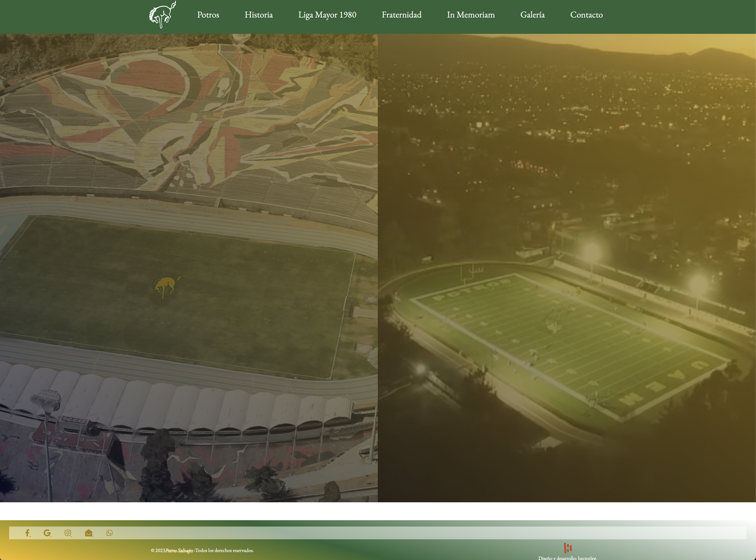Image resolution: width=756 pixels, height=560 pixels.
Task: Open the WhatsApp contact icon
Action: (x=109, y=533)
